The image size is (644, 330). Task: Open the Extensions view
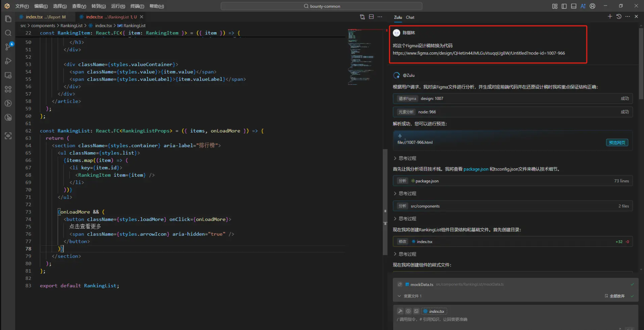[8, 89]
